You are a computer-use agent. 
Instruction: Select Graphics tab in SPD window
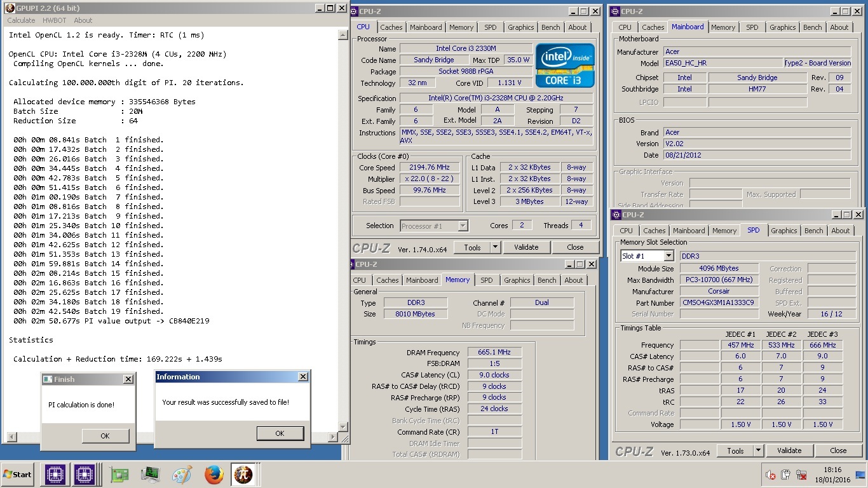[x=784, y=231]
